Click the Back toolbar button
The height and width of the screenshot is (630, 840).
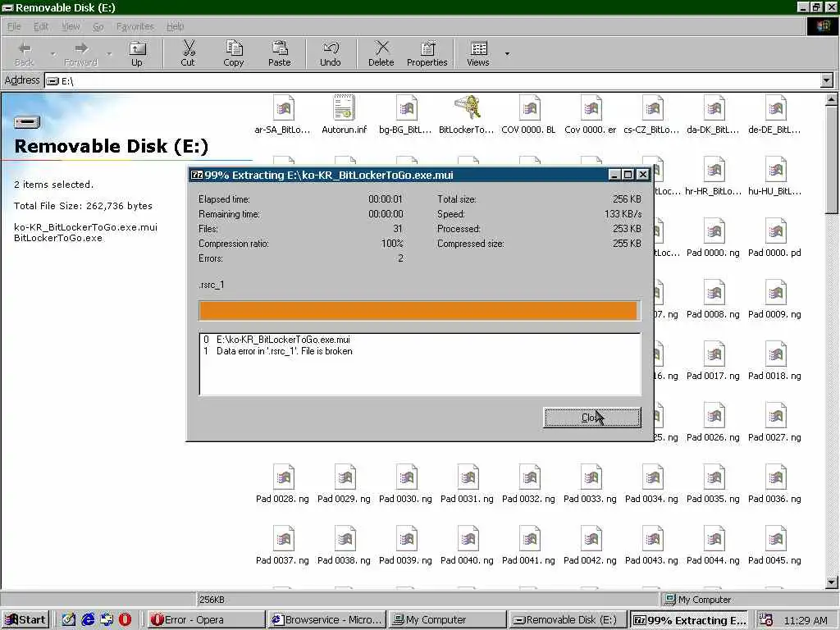pyautogui.click(x=24, y=53)
